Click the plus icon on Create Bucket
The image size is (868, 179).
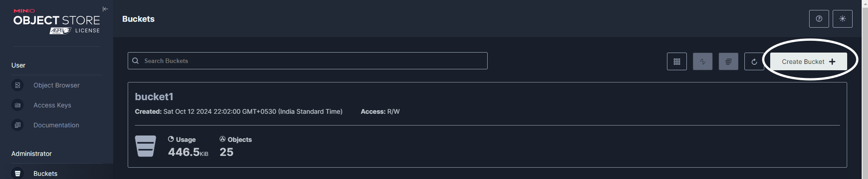point(832,62)
